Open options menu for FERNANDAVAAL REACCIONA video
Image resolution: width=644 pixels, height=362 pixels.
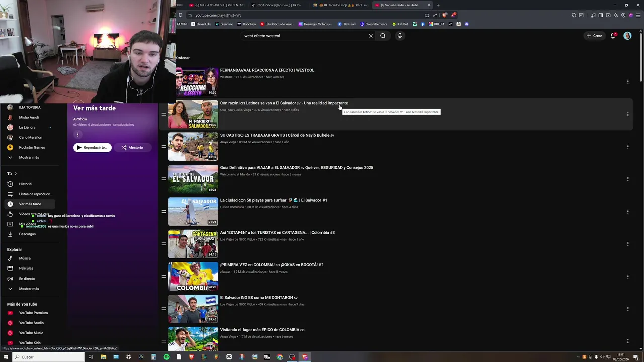[x=628, y=81]
